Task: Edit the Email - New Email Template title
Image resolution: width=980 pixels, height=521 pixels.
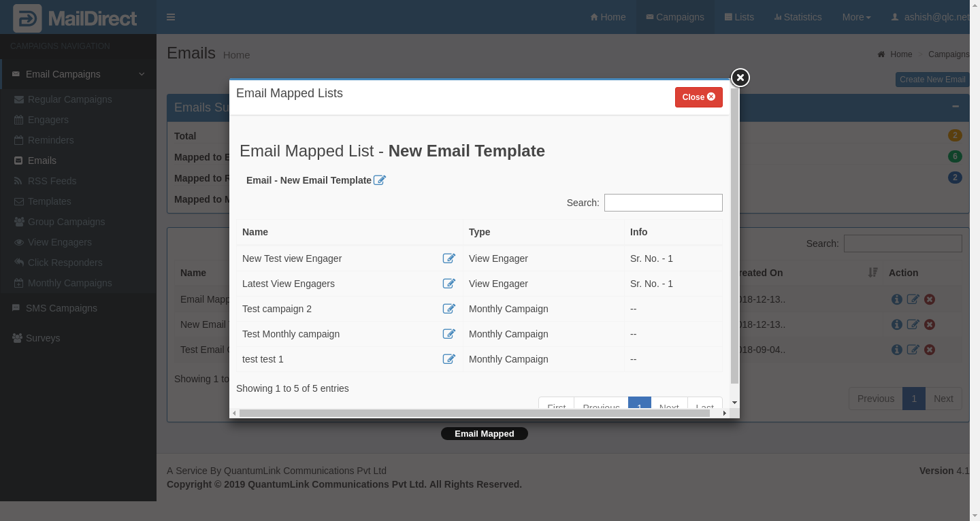Action: pyautogui.click(x=380, y=180)
